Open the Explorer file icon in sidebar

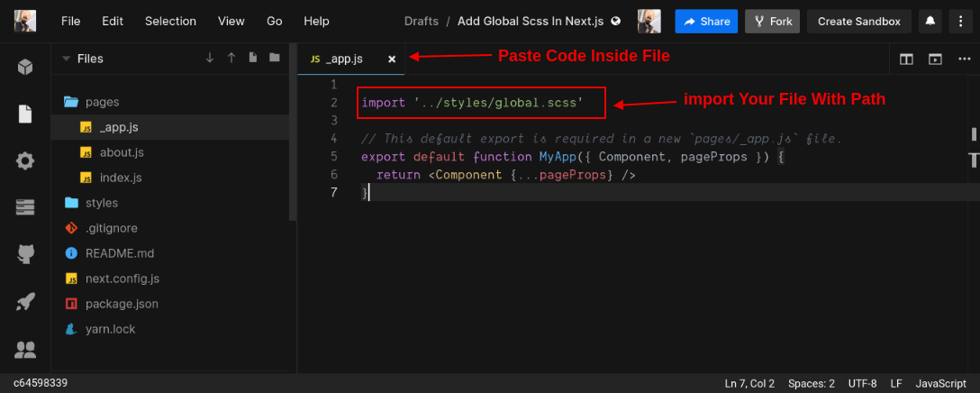point(25,114)
